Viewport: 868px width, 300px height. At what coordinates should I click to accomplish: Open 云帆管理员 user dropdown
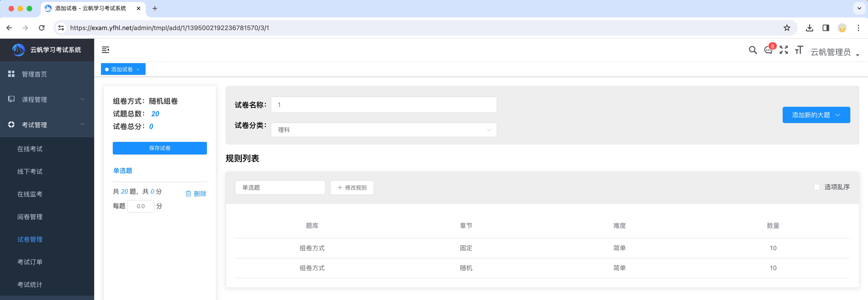pyautogui.click(x=835, y=52)
